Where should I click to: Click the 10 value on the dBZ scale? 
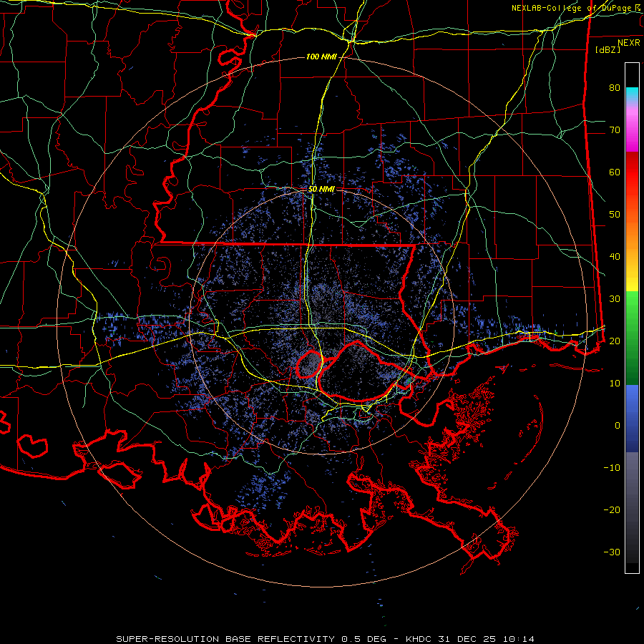pyautogui.click(x=615, y=384)
